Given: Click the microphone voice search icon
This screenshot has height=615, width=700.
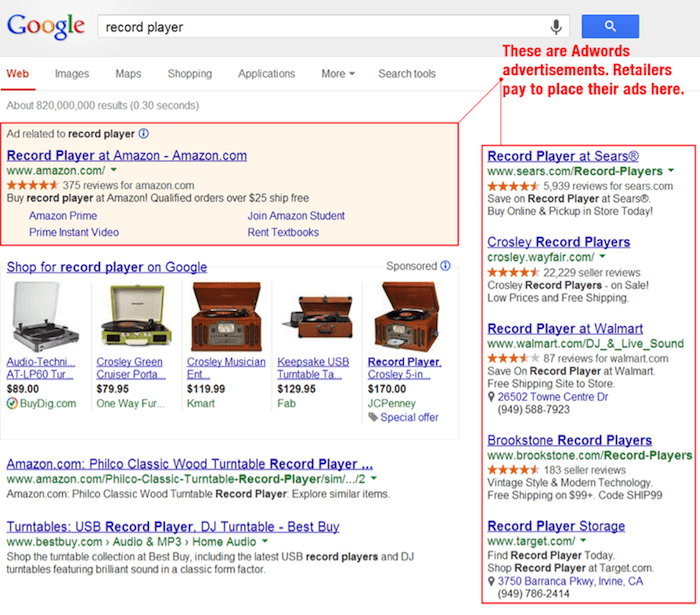Looking at the screenshot, I should (x=556, y=27).
